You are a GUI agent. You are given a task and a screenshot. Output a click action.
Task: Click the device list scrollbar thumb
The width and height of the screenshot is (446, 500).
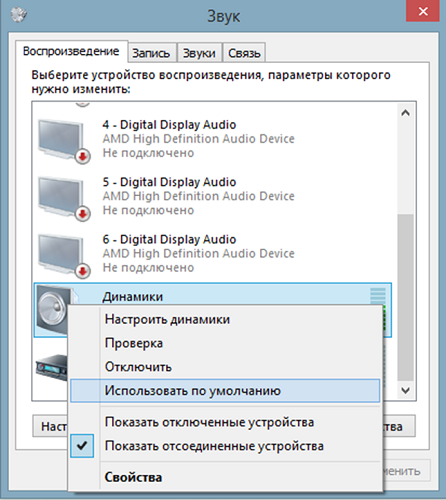coord(405,297)
